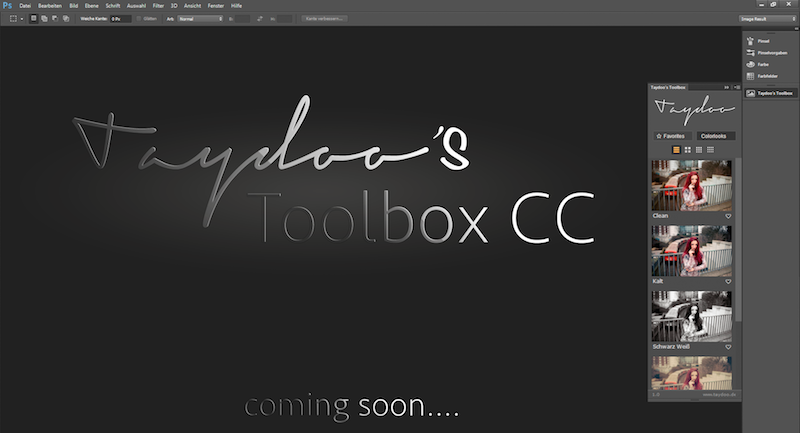Apply the Schwarz Weiß colorlook thumbnail
This screenshot has height=433, width=800.
(691, 316)
